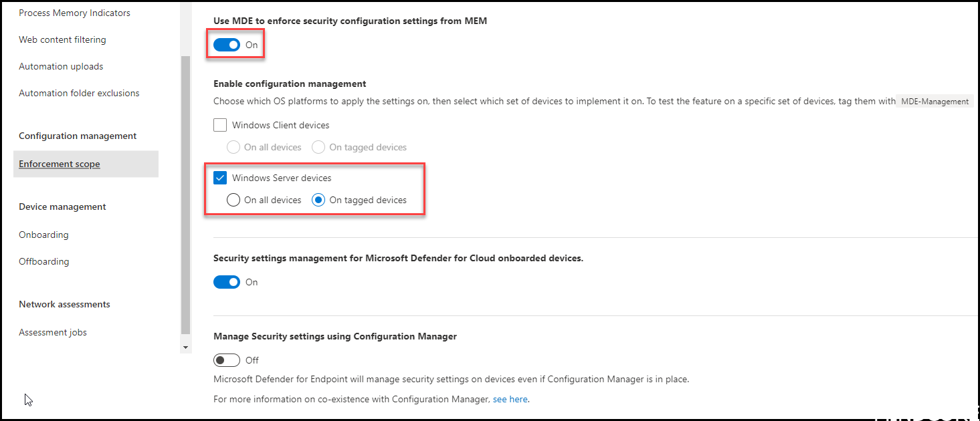The image size is (980, 421).
Task: Click the Configuration management section heading
Action: pos(78,136)
